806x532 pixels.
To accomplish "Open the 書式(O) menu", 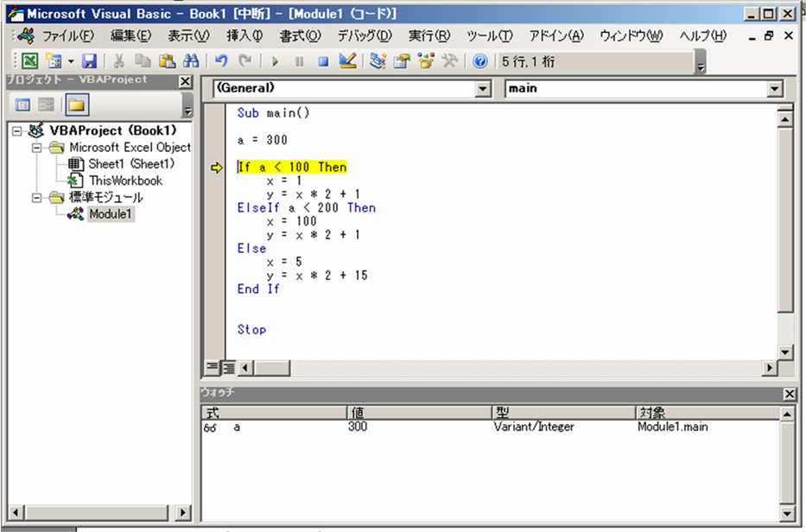I will tap(300, 36).
